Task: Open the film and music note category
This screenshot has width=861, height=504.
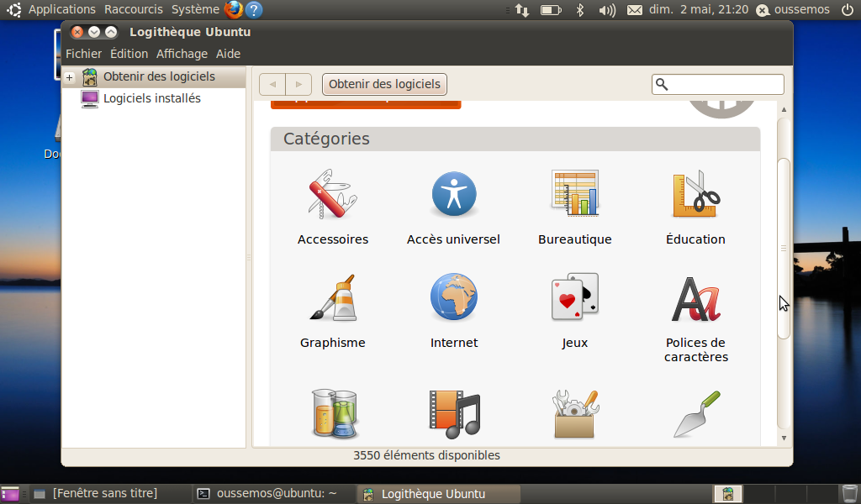Action: click(454, 414)
